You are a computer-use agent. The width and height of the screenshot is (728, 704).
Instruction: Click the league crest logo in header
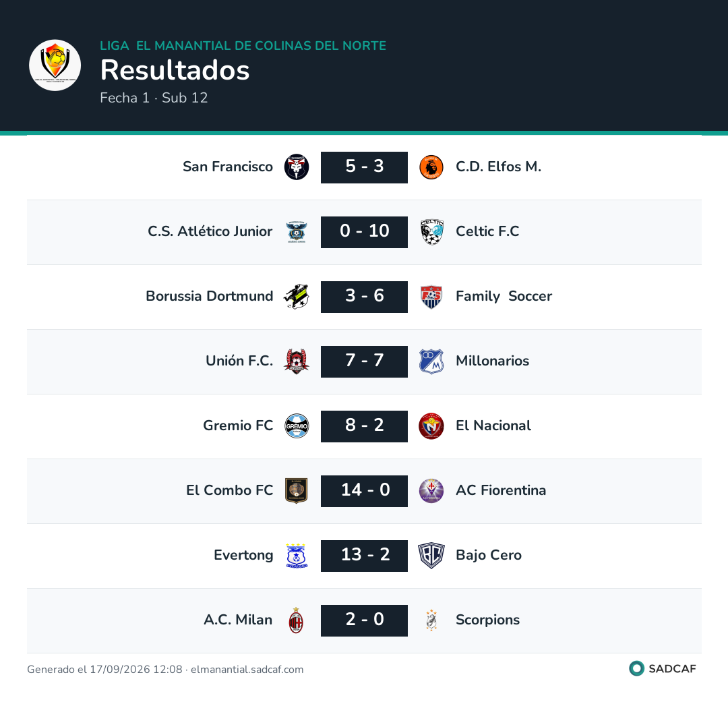tap(55, 65)
